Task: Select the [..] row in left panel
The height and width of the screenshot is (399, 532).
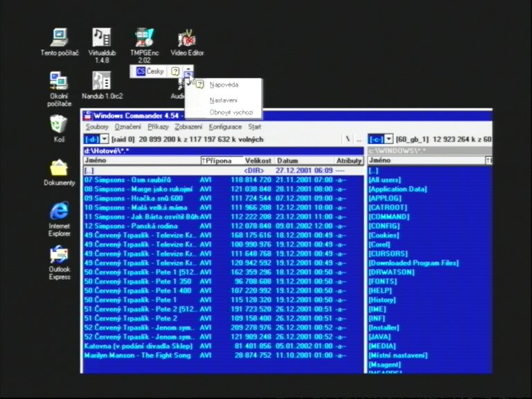Action: click(223, 170)
